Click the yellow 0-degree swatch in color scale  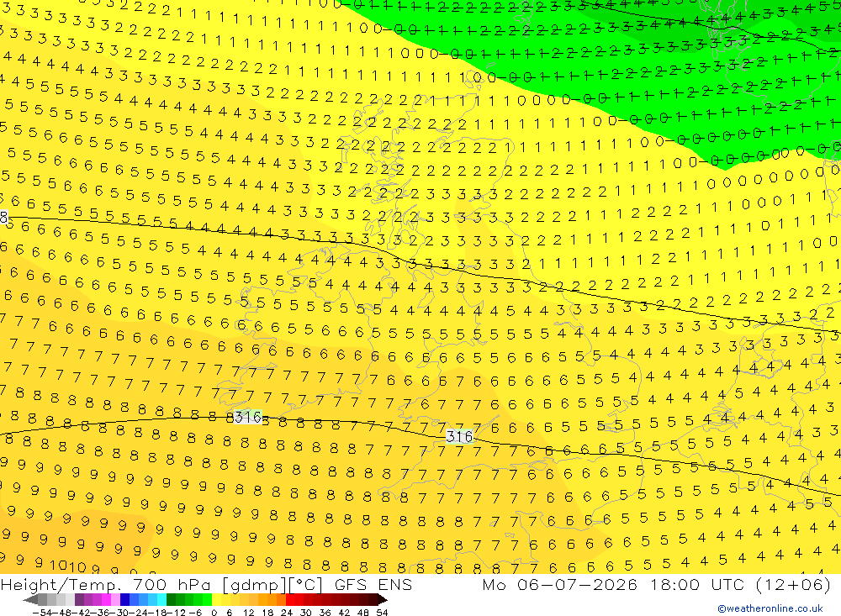pos(217,600)
